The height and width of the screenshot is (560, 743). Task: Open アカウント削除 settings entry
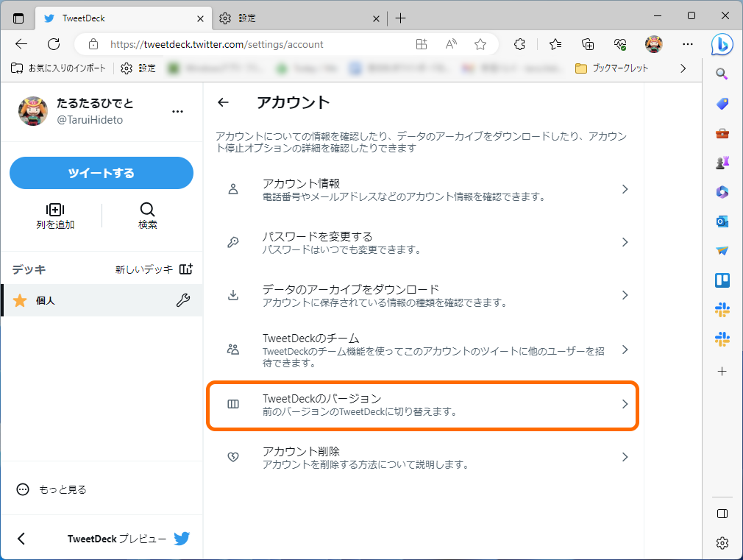coord(423,457)
